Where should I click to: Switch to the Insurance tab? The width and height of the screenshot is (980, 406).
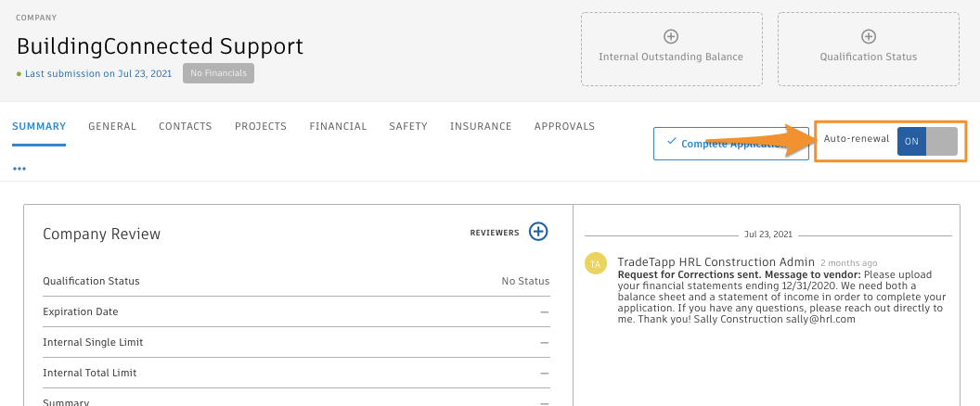point(481,127)
